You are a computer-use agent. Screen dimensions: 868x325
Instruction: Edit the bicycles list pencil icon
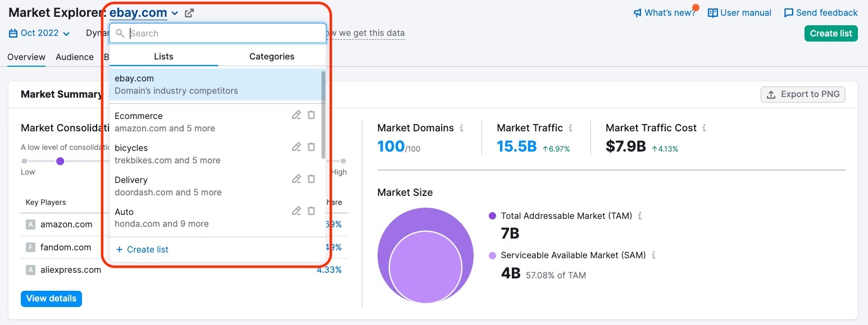pos(296,147)
